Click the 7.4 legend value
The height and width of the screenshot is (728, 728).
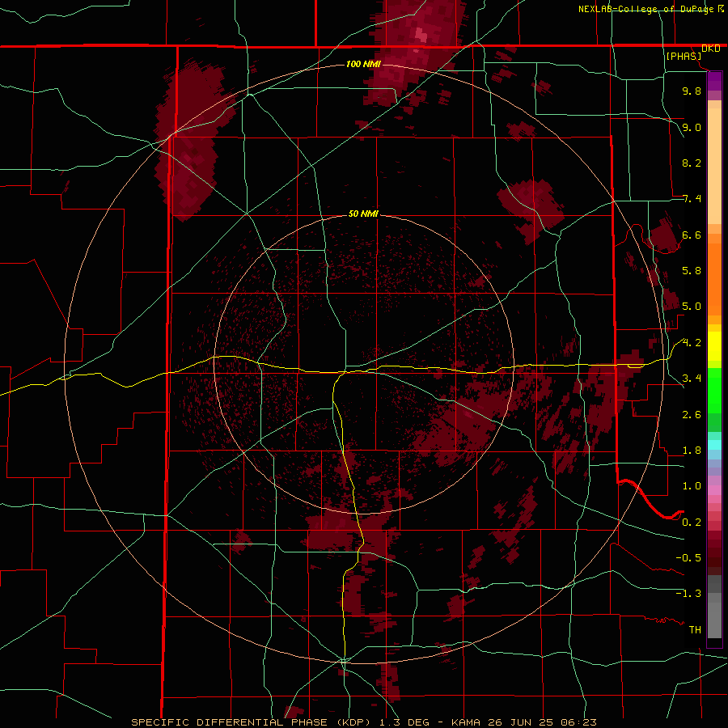[x=692, y=199]
